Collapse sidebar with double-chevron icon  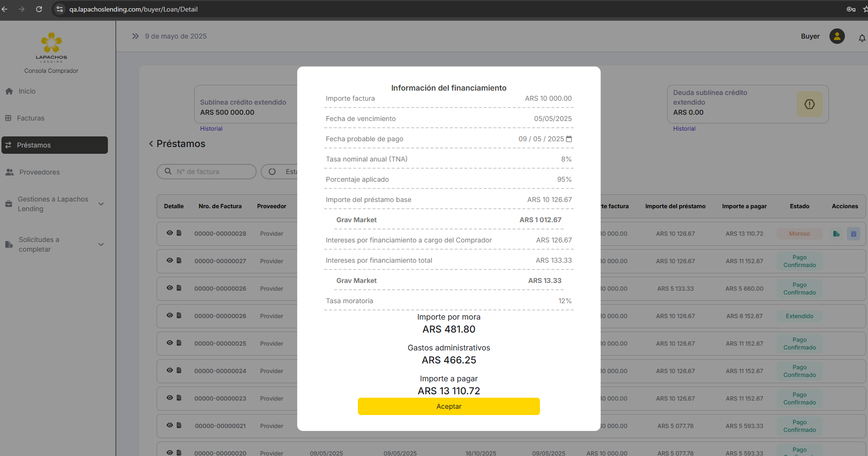point(135,36)
